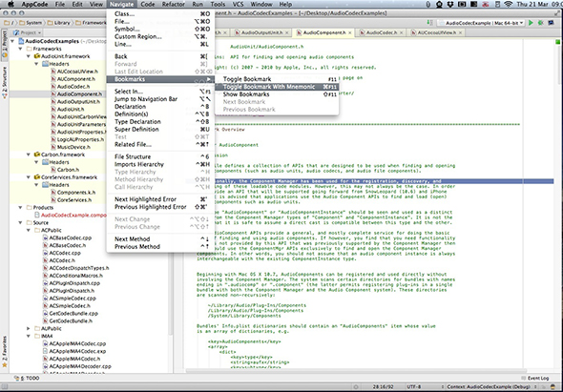Click the Make project arrow icon
The width and height of the screenshot is (563, 392).
coord(429,23)
